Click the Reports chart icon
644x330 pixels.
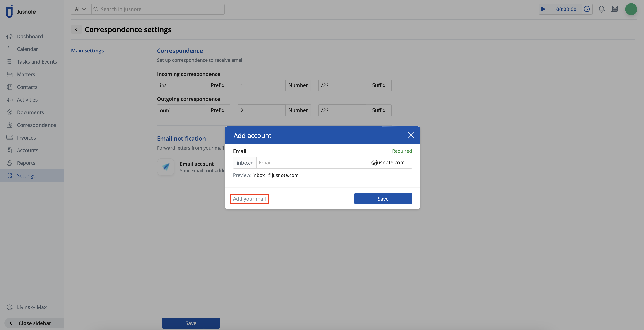point(10,163)
